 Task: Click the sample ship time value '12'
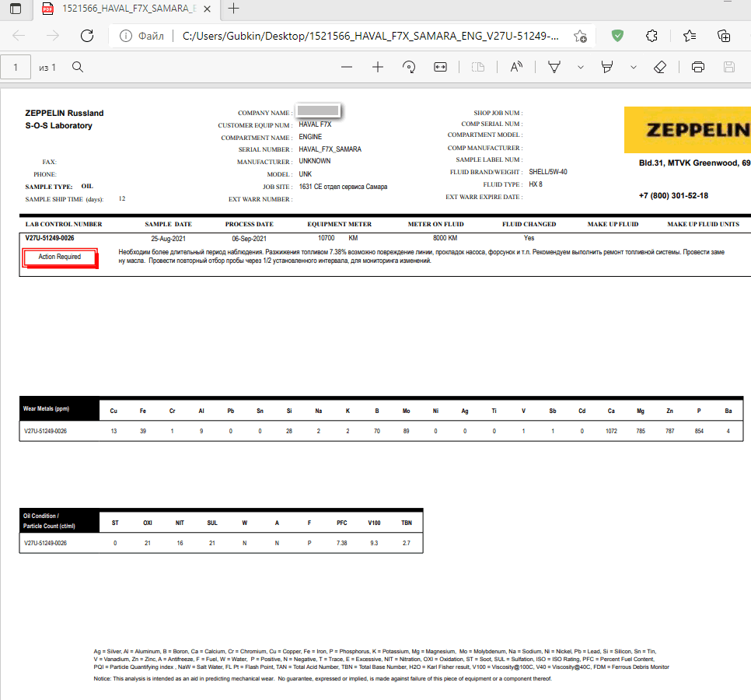[122, 199]
